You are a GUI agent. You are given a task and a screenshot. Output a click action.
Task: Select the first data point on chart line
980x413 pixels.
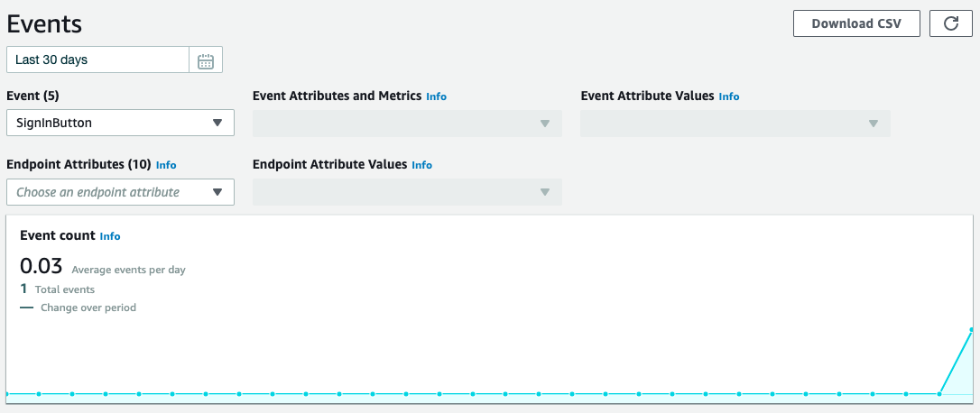pyautogui.click(x=7, y=394)
